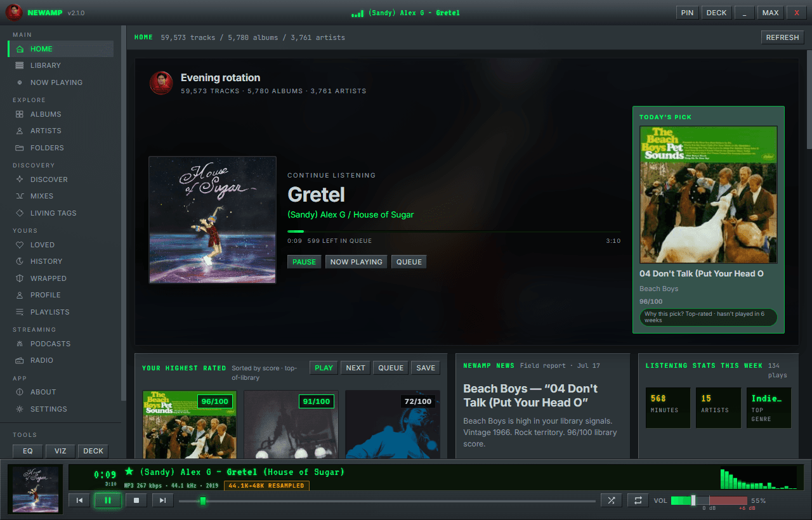812x520 pixels.
Task: Open Library from the sidebar
Action: click(x=61, y=65)
